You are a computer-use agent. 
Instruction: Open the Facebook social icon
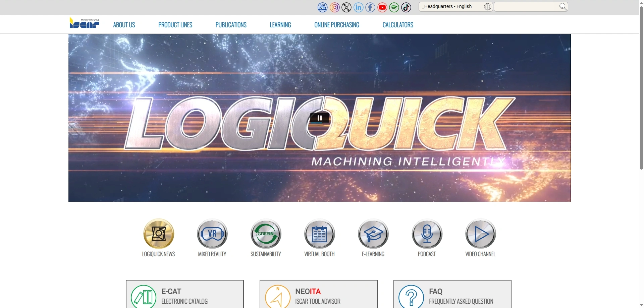click(370, 7)
